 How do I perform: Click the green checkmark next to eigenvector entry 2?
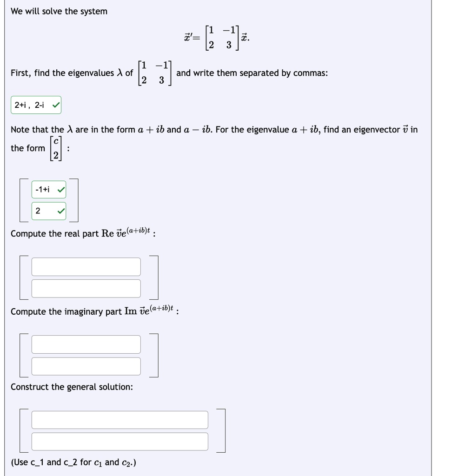[x=61, y=211]
